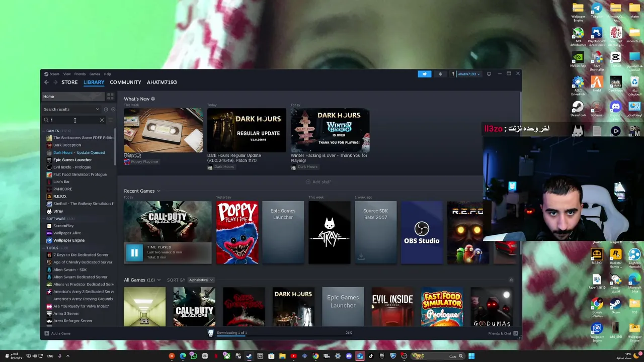The width and height of the screenshot is (644, 362).
Task: Collapse the library shelves chevron
Action: coord(511,280)
